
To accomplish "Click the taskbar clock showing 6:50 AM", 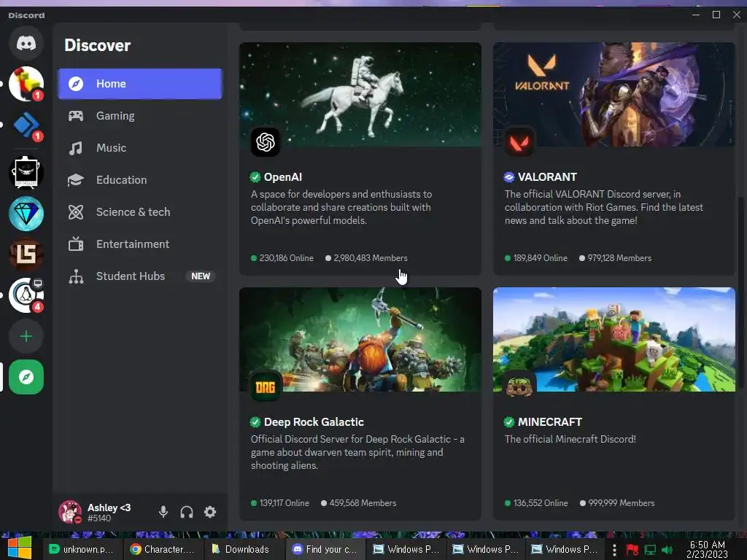I will click(x=708, y=549).
